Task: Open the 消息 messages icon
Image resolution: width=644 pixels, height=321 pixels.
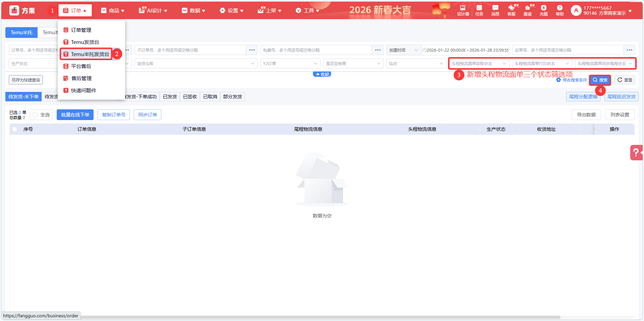Action: click(x=495, y=10)
